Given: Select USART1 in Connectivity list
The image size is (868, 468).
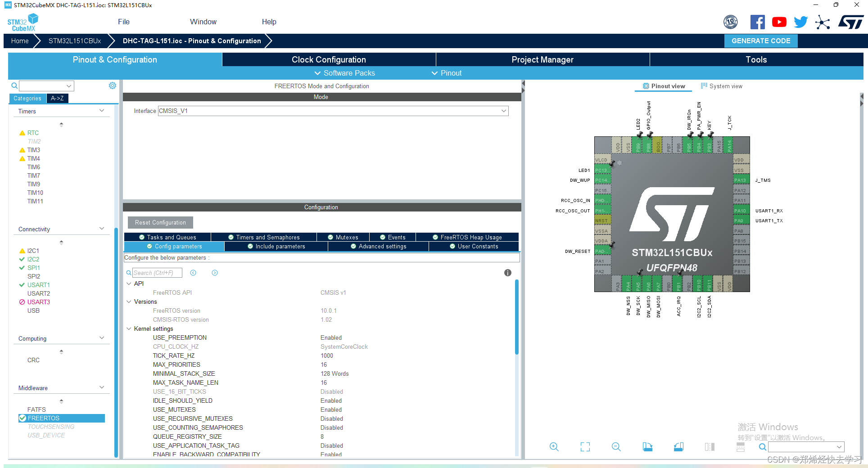Looking at the screenshot, I should (39, 285).
